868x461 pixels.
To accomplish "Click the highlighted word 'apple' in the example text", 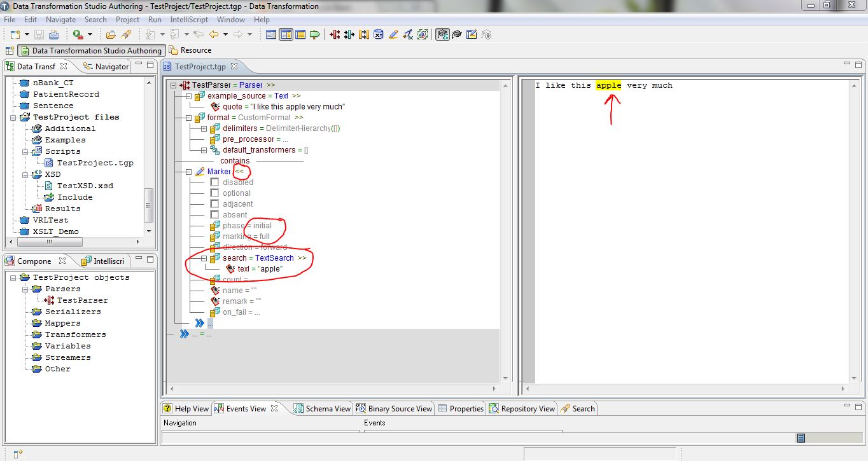I will (x=608, y=85).
